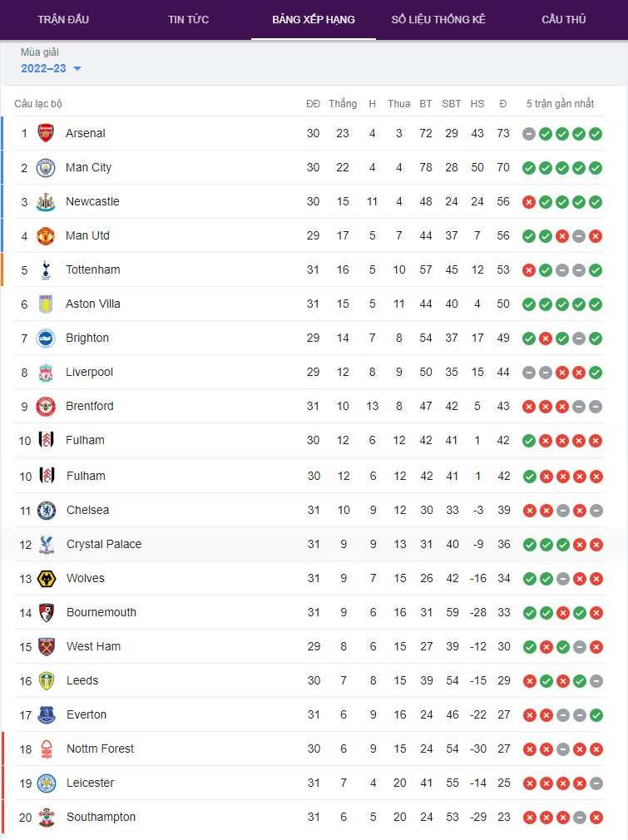Click the Arsenal club crest icon
This screenshot has height=840, width=628.
pos(46,133)
